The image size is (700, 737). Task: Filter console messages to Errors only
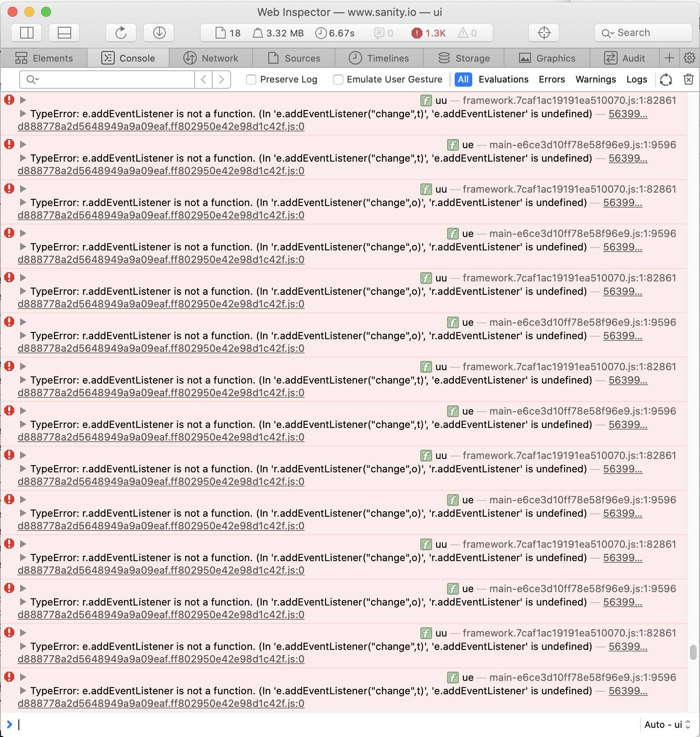click(552, 80)
